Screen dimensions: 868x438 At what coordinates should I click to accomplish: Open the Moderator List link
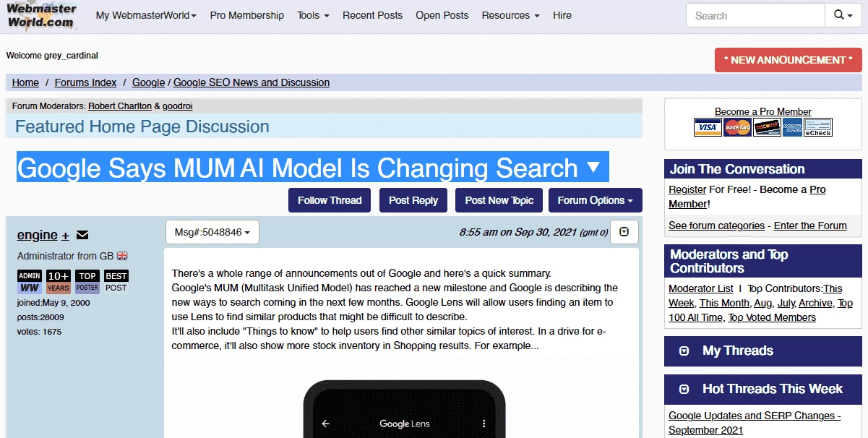point(701,288)
